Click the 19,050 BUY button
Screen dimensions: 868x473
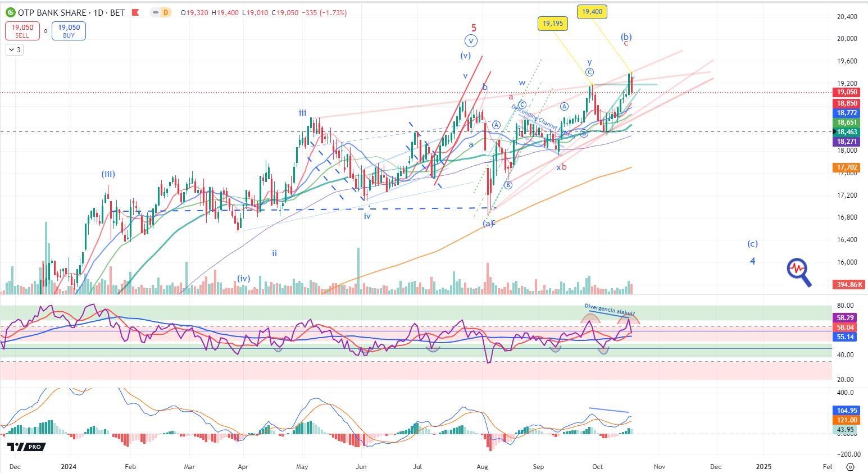pyautogui.click(x=69, y=30)
